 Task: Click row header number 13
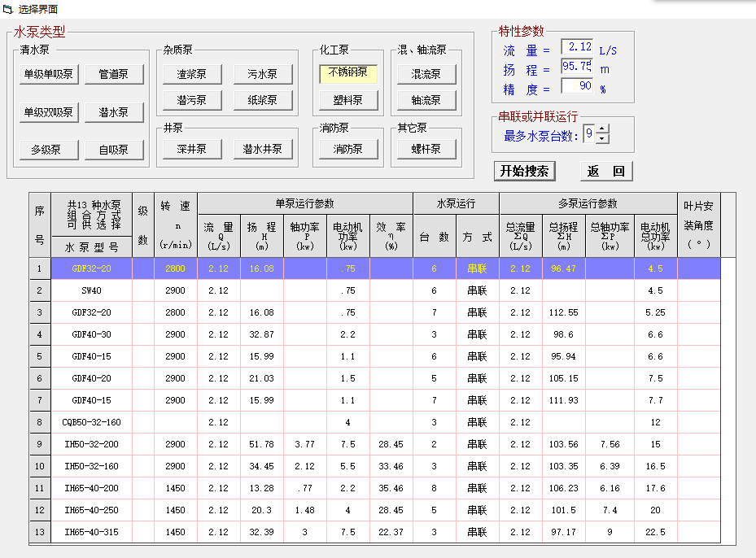40,532
